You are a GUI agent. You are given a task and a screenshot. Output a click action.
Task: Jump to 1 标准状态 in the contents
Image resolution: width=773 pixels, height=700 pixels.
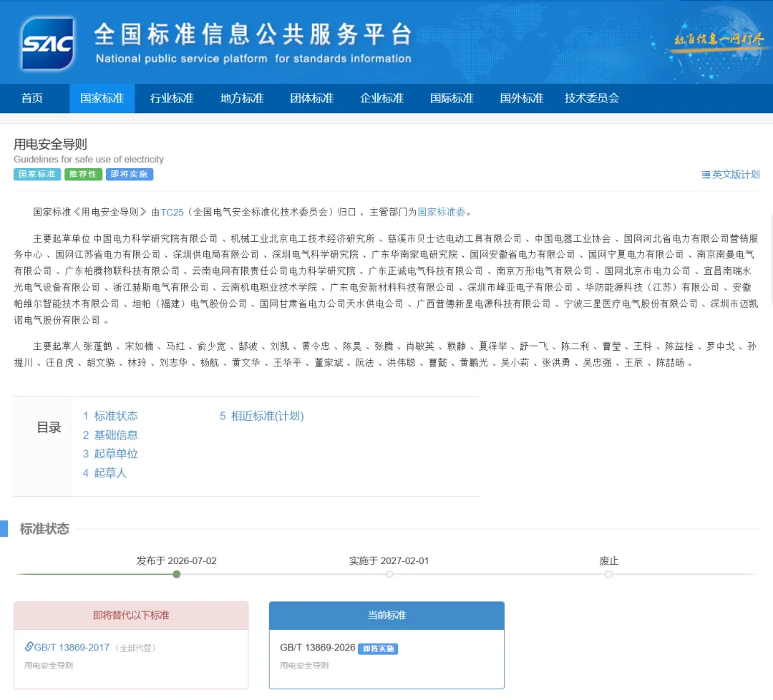pos(110,416)
